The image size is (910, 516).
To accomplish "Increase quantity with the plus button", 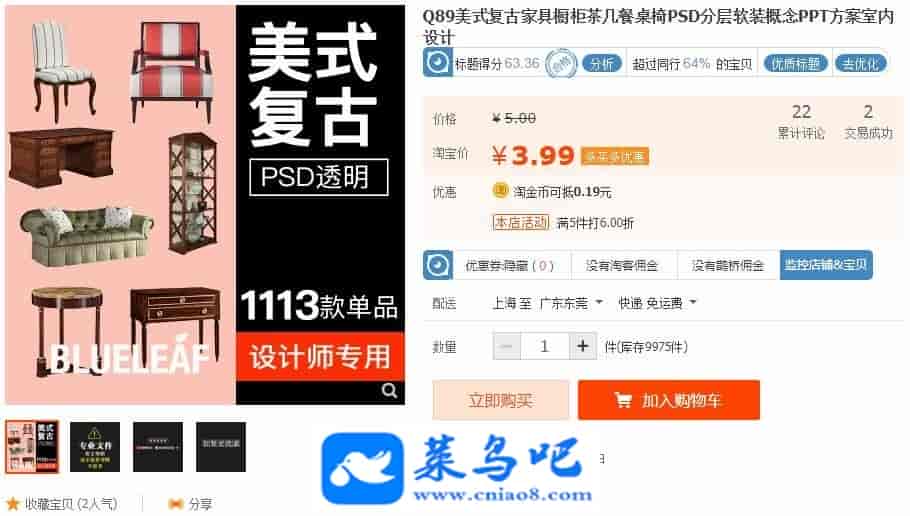I will [x=582, y=347].
